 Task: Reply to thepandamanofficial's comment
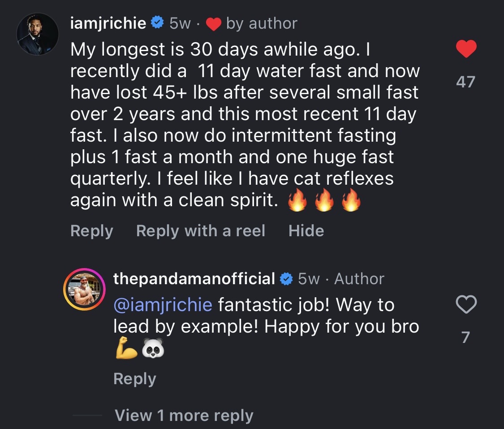(134, 379)
